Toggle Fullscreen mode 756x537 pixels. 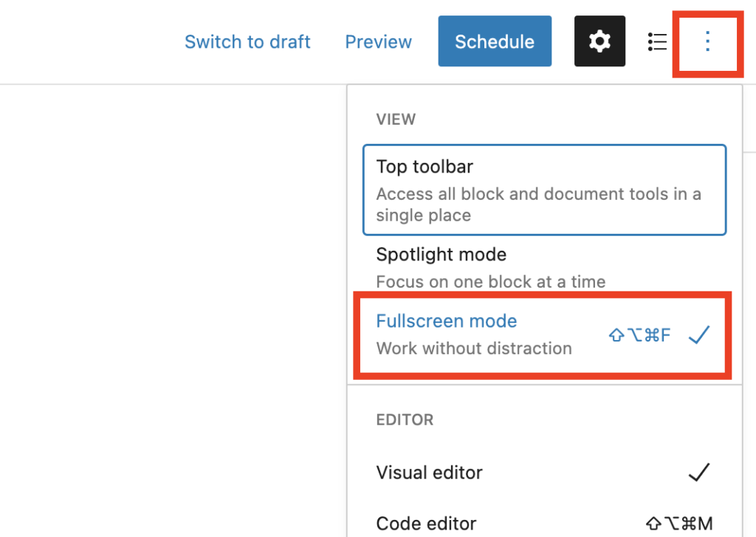click(544, 335)
